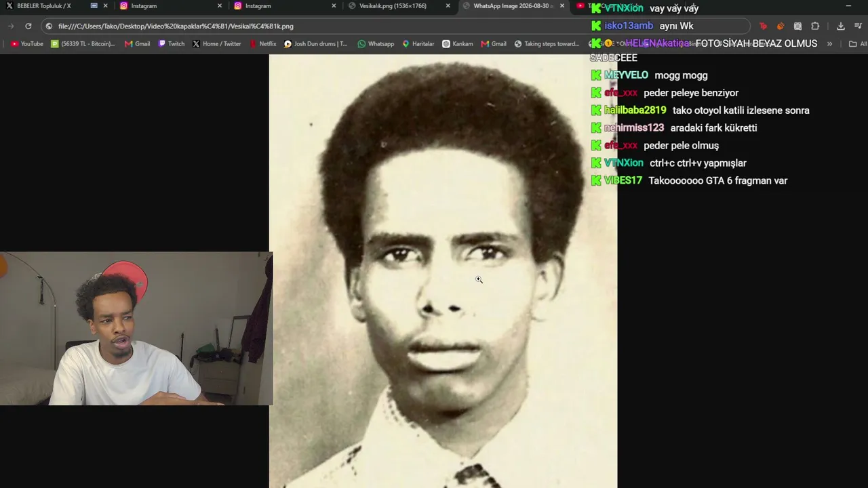Image resolution: width=868 pixels, height=488 pixels.
Task: Minimize the browser window
Action: pos(848,6)
